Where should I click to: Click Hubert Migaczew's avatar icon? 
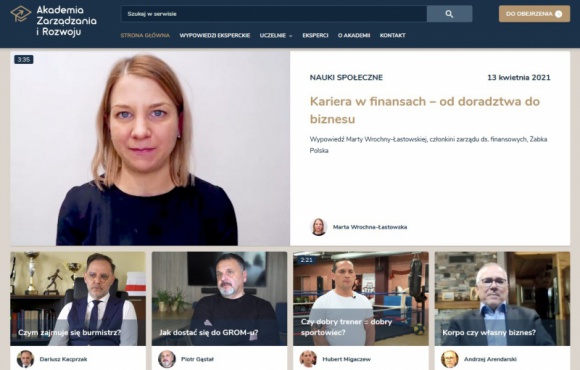click(x=308, y=359)
